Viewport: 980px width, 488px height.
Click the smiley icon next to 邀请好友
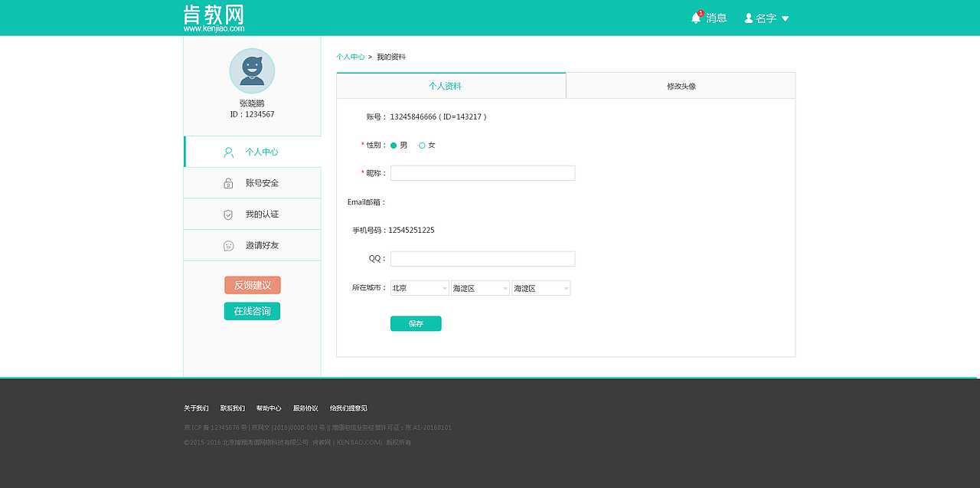pyautogui.click(x=228, y=246)
